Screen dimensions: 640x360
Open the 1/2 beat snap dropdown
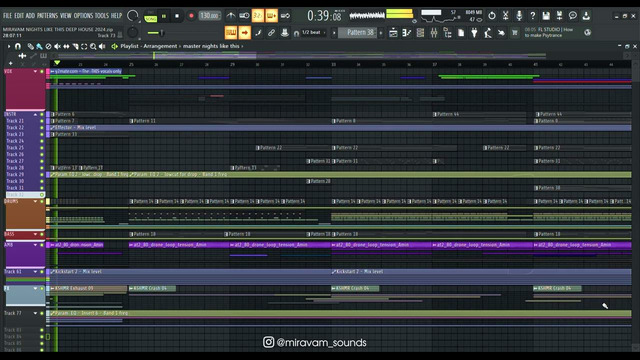(x=314, y=33)
